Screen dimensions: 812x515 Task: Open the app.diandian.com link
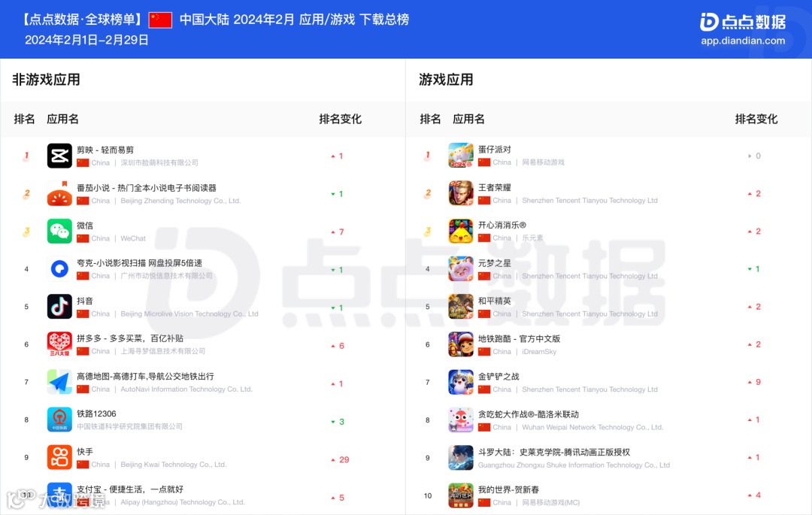[x=743, y=41]
